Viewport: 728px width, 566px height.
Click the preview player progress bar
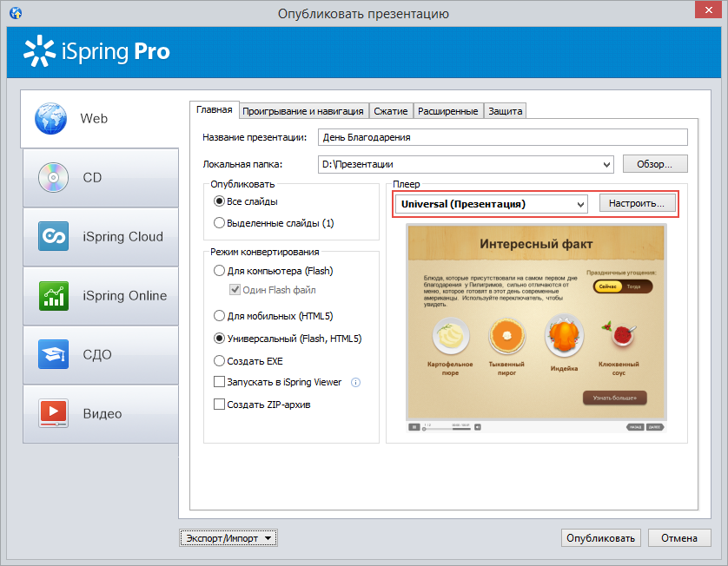coord(447,429)
